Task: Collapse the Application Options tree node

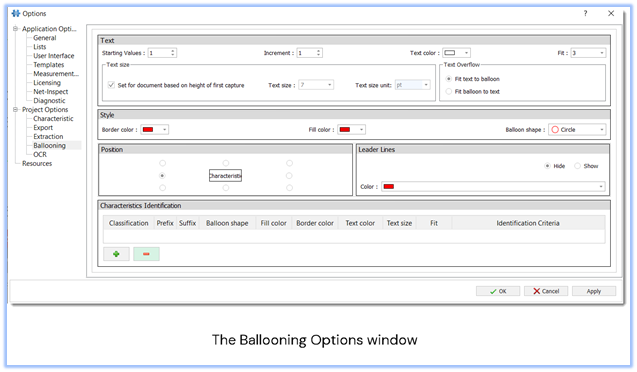Action: click(15, 28)
